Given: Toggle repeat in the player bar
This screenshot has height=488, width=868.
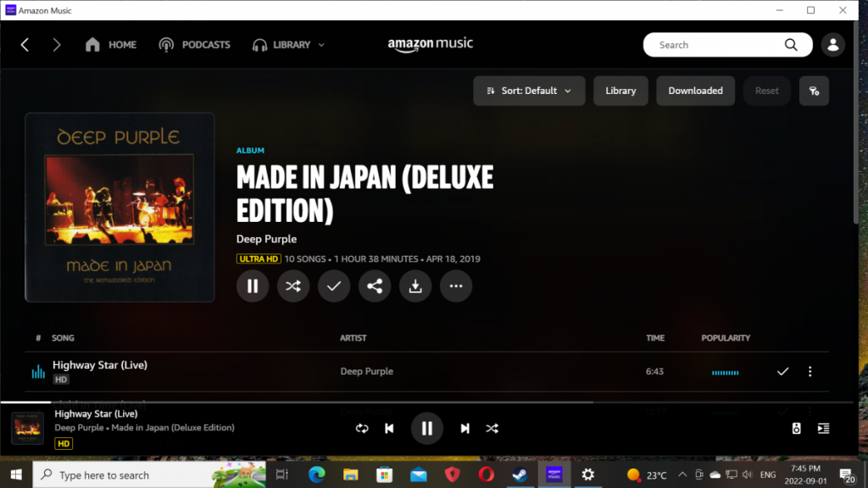Looking at the screenshot, I should pyautogui.click(x=362, y=428).
